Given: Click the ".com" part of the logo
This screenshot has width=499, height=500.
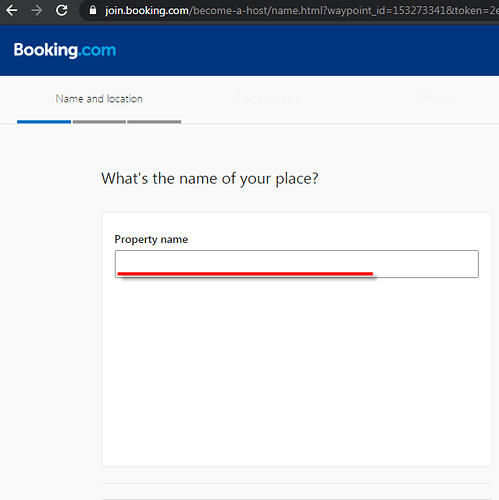Looking at the screenshot, I should (97, 51).
